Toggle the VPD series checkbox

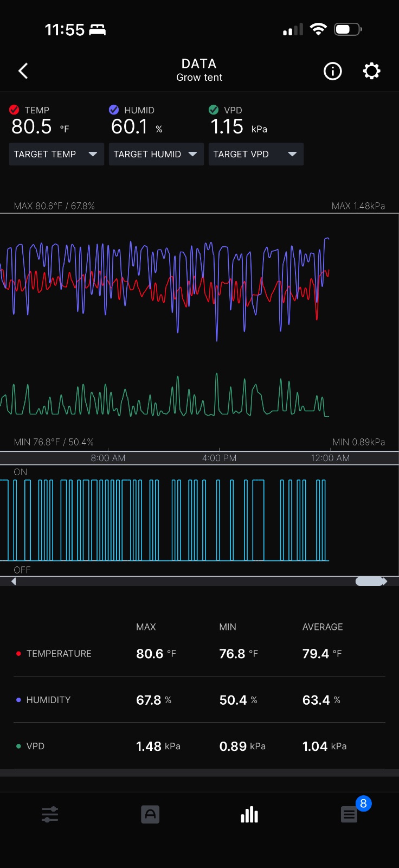[x=214, y=110]
